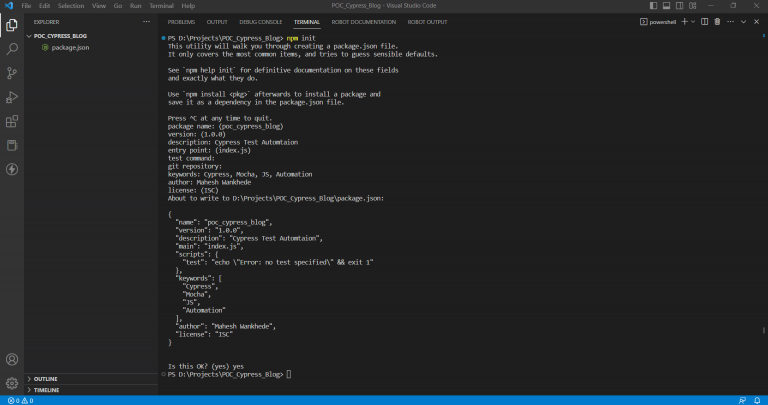Open the Testing view icon
This screenshot has height=405, width=768.
click(12, 145)
